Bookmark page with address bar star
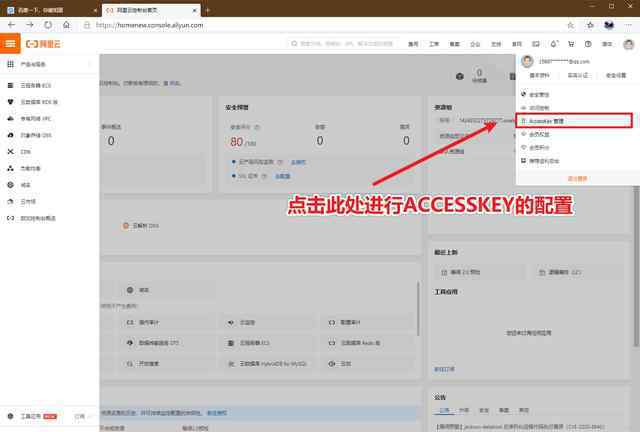 (x=571, y=25)
